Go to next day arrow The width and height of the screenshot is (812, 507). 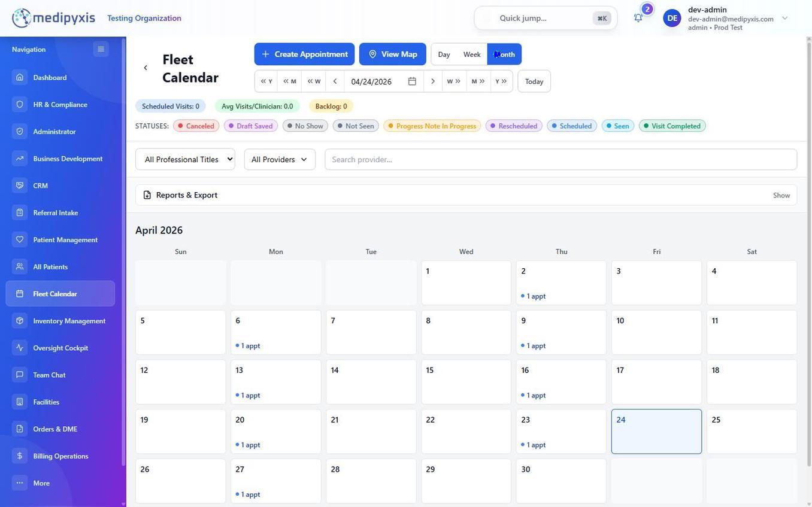432,81
